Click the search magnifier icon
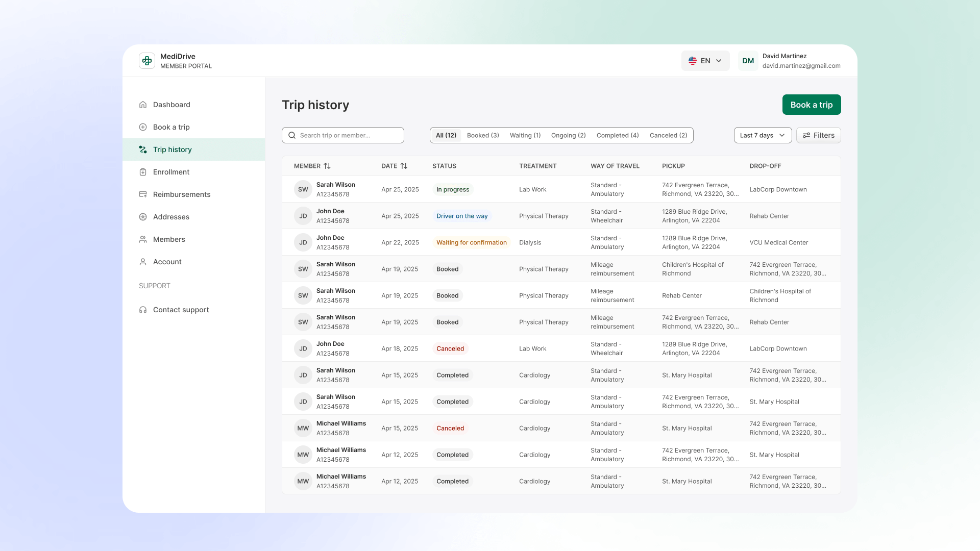Image resolution: width=980 pixels, height=551 pixels. [x=292, y=135]
